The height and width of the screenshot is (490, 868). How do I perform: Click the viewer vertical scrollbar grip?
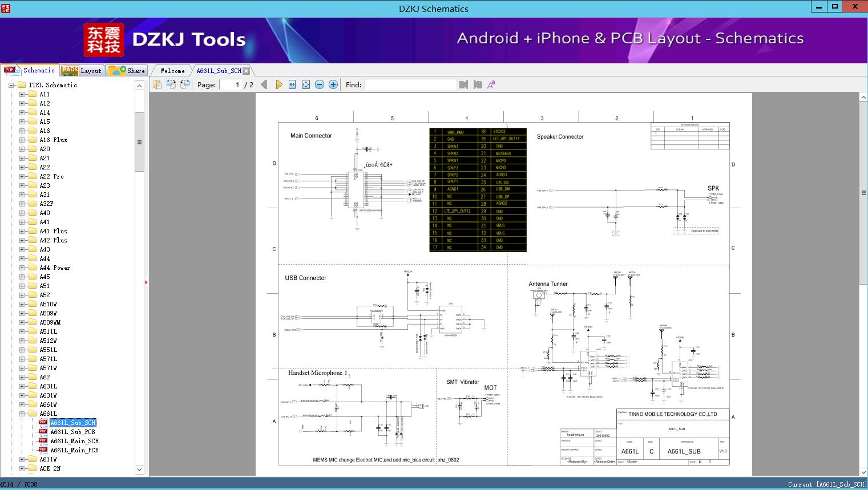pos(863,193)
